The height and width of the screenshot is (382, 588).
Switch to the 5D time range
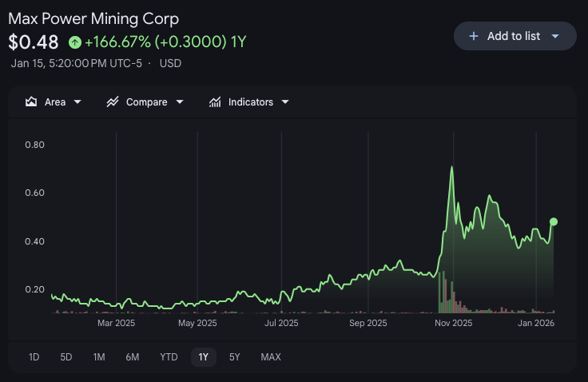coord(66,357)
